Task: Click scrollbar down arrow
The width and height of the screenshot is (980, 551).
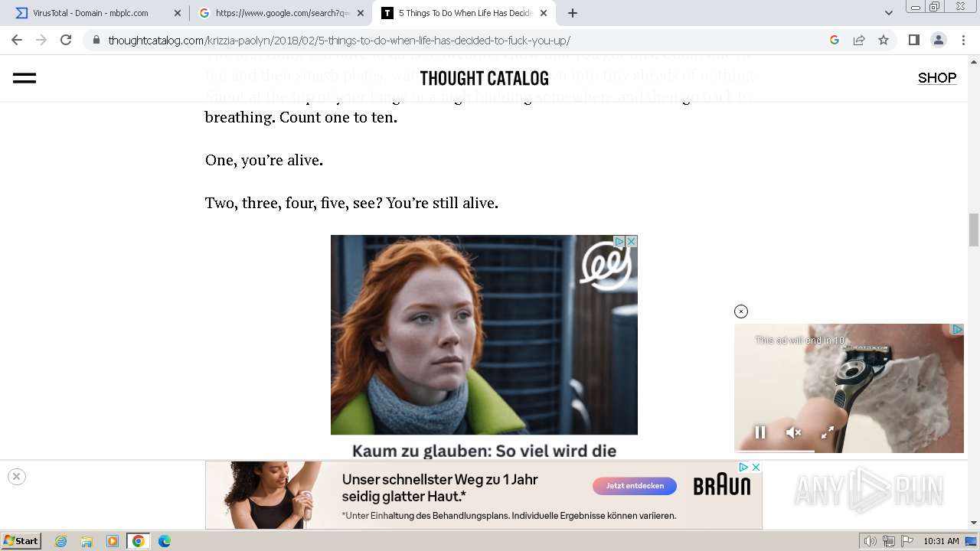Action: point(974,523)
